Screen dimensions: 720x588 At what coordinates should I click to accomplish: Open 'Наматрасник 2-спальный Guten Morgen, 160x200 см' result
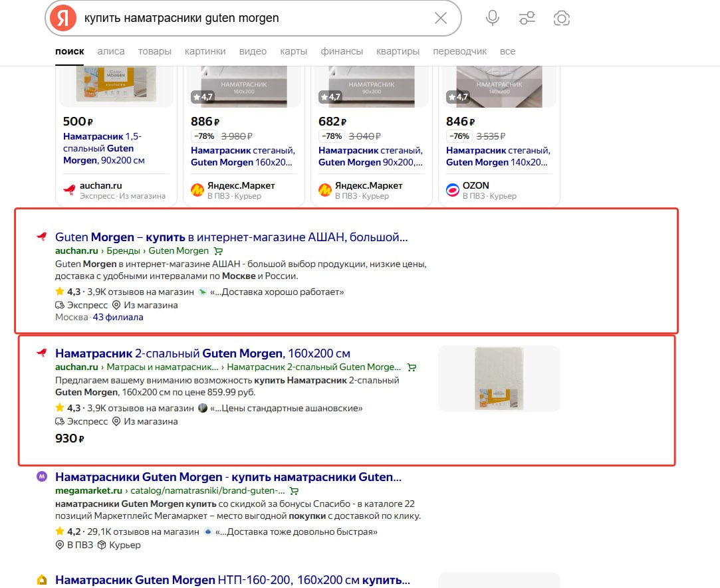click(203, 353)
